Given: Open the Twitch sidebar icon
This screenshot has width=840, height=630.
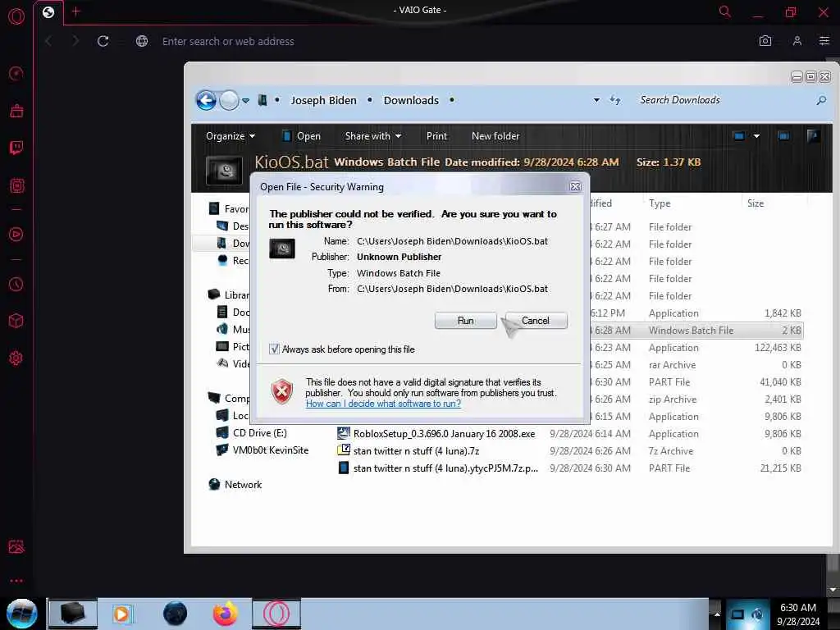Looking at the screenshot, I should (16, 148).
